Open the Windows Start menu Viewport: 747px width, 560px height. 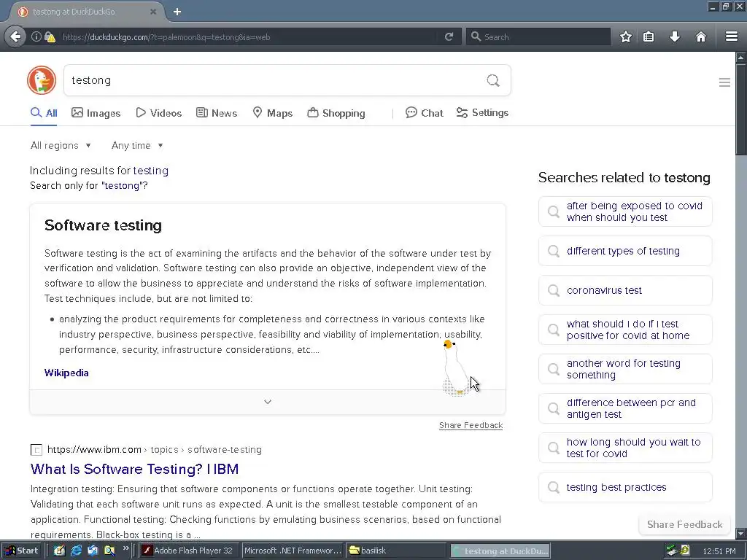coord(22,551)
